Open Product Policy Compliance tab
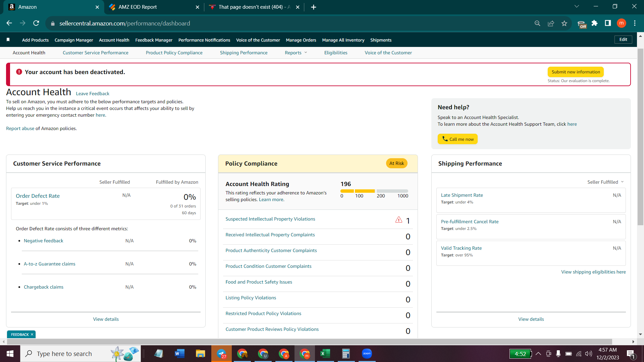 (x=174, y=53)
